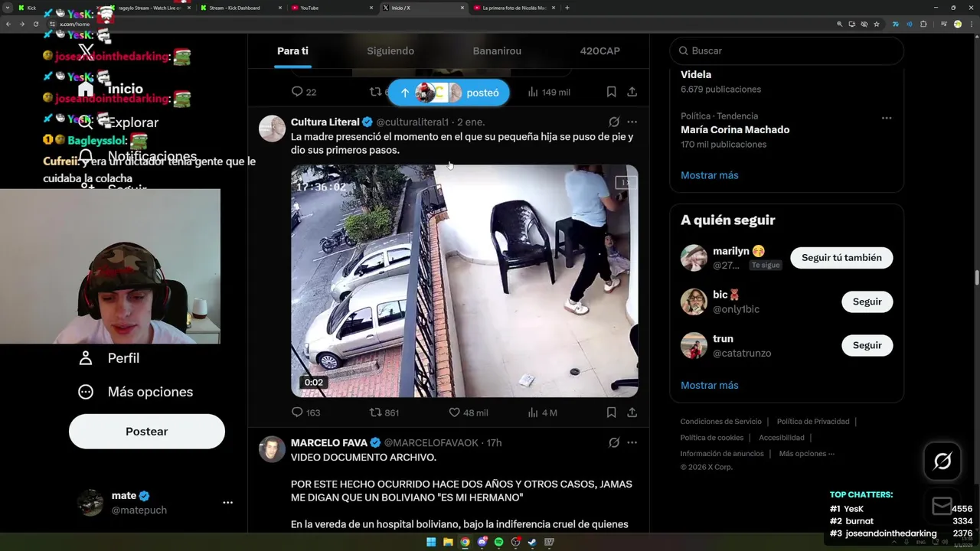Screen dimensions: 980x551
Task: Switch to the Para ti tab
Action: tap(292, 51)
